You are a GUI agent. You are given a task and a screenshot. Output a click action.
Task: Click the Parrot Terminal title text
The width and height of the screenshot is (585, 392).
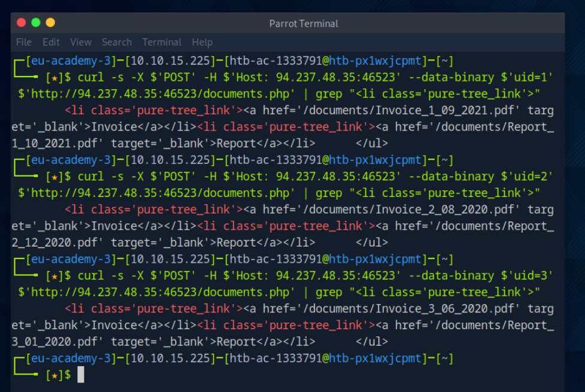(x=304, y=24)
